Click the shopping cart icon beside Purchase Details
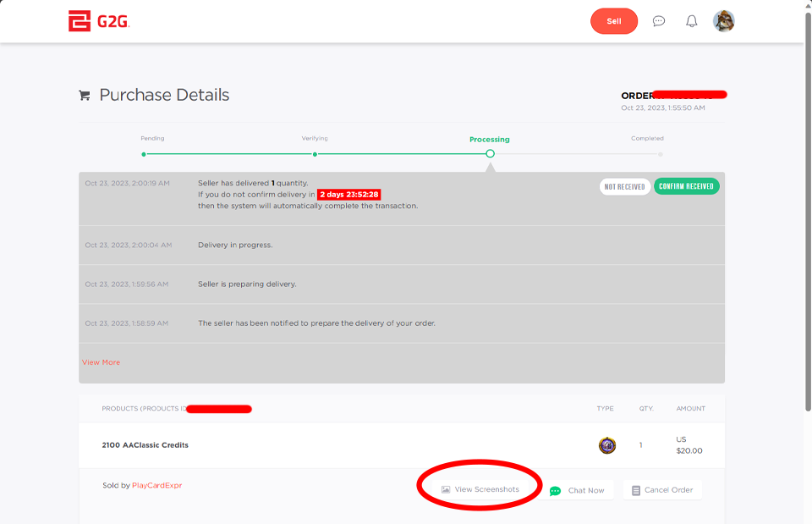Screen dimensions: 812x524 pyautogui.click(x=84, y=95)
